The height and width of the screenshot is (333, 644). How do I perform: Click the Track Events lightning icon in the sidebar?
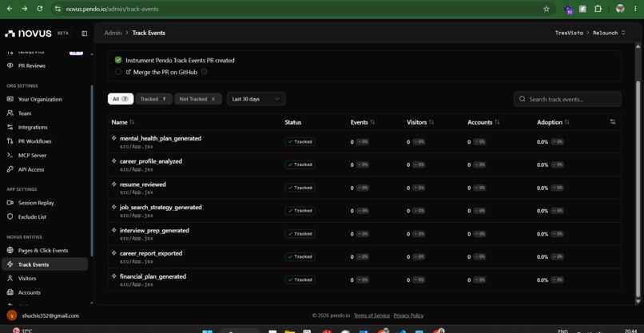click(10, 264)
